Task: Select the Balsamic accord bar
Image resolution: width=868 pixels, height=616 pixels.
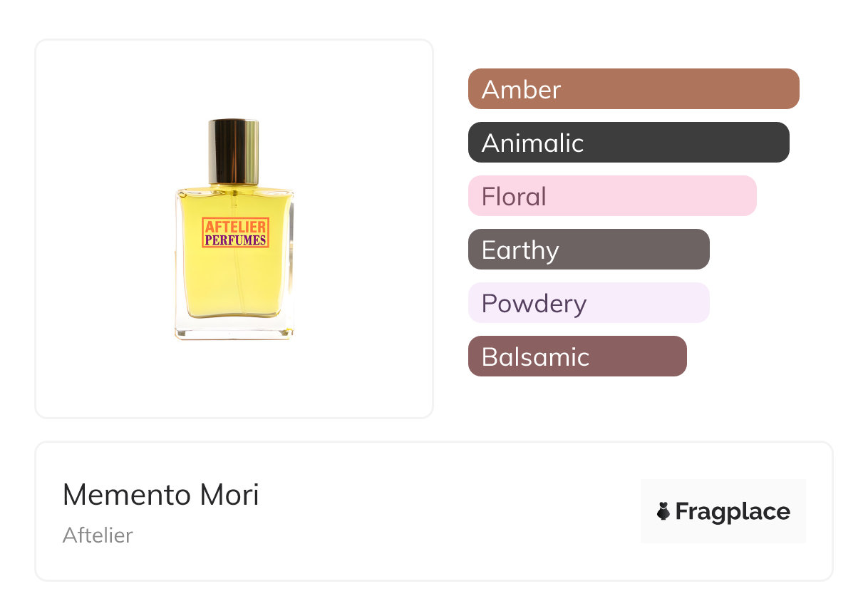Action: [x=577, y=356]
